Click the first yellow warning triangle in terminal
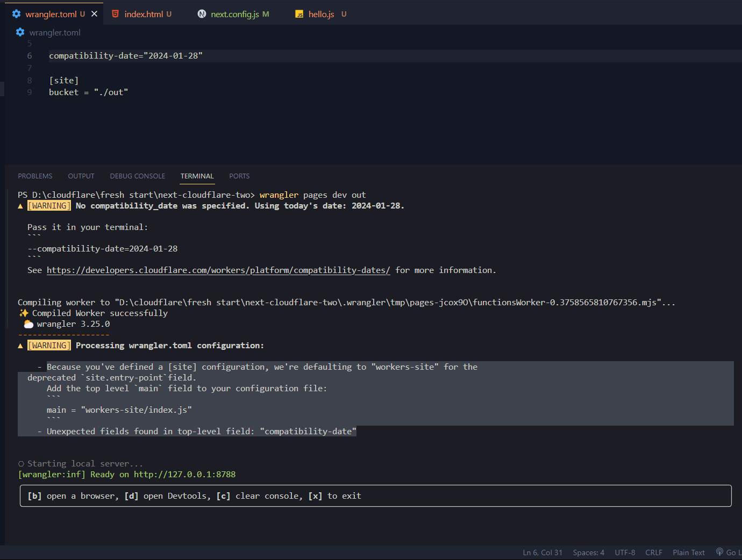 coord(20,206)
